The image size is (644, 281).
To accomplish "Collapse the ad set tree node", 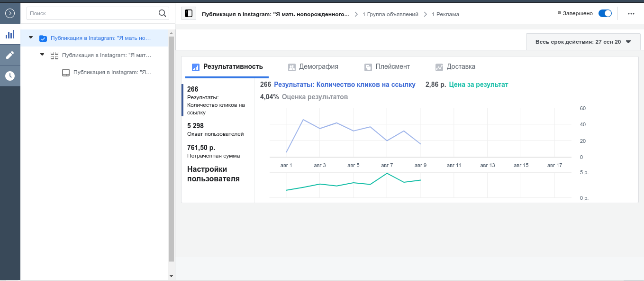I will tap(42, 55).
